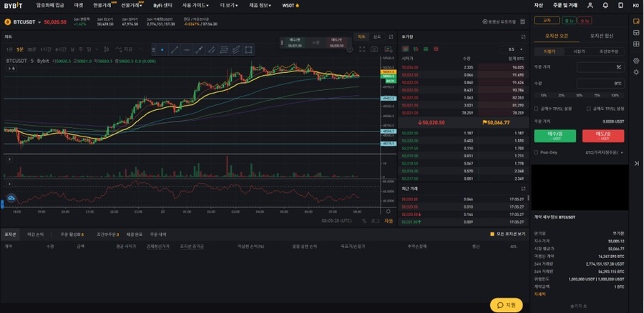Click the yellow 지원 support button
644x313 pixels.
(x=506, y=305)
